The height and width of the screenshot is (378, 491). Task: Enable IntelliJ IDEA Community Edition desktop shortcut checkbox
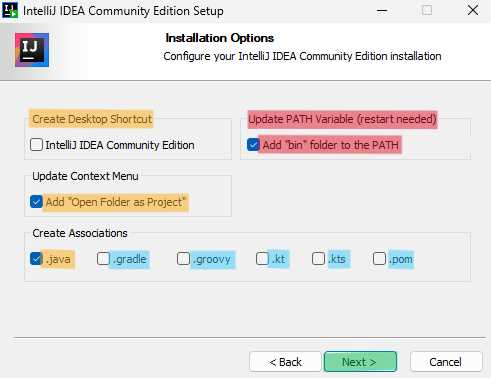[36, 145]
